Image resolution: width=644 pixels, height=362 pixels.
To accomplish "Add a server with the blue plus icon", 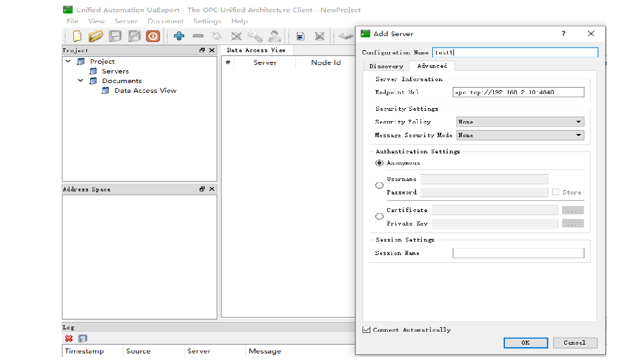I will tap(178, 36).
